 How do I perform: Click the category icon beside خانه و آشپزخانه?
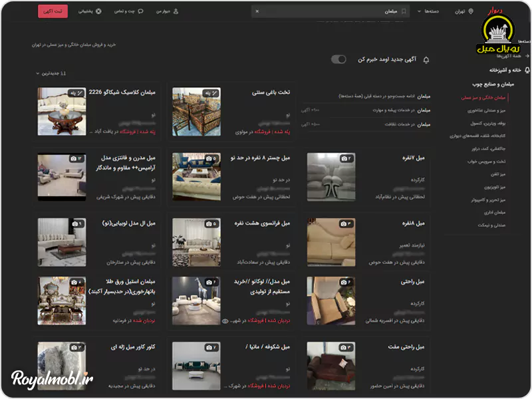click(x=527, y=70)
